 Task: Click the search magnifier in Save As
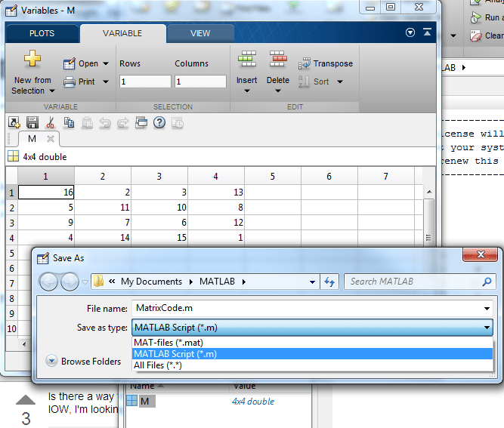pyautogui.click(x=487, y=282)
